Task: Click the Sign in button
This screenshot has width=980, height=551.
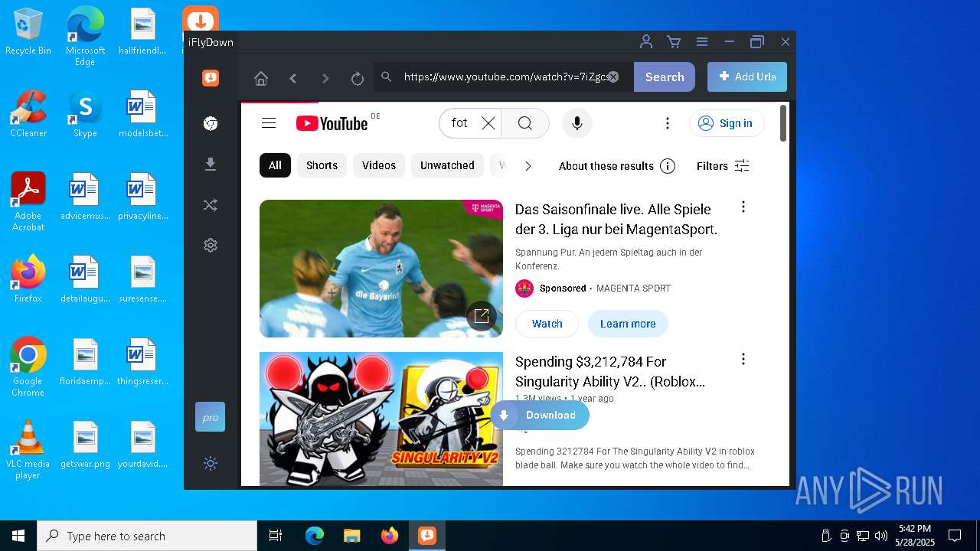Action: 727,123
